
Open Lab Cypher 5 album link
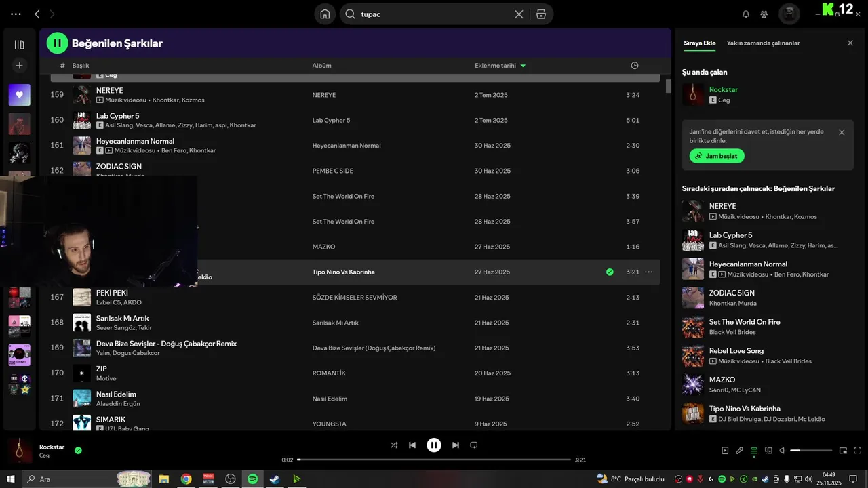pos(331,120)
